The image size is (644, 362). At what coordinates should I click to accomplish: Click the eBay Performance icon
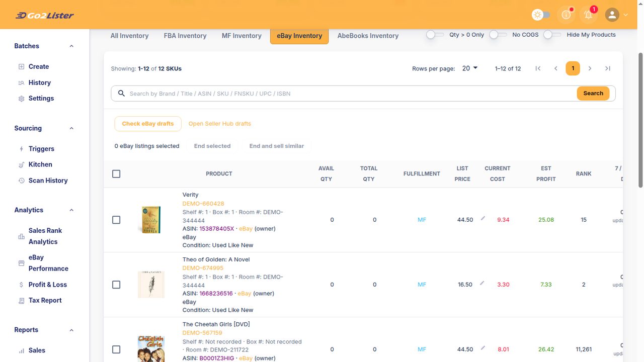click(x=21, y=263)
